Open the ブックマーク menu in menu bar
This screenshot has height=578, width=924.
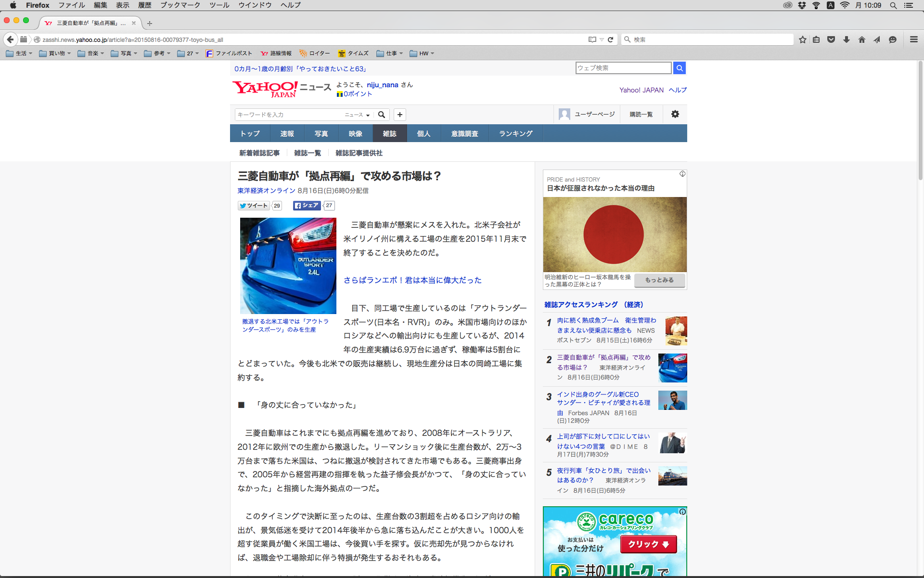pyautogui.click(x=180, y=5)
